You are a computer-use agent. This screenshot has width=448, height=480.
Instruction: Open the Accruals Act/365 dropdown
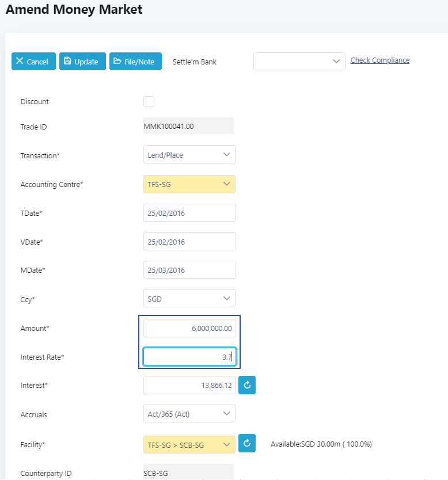189,413
